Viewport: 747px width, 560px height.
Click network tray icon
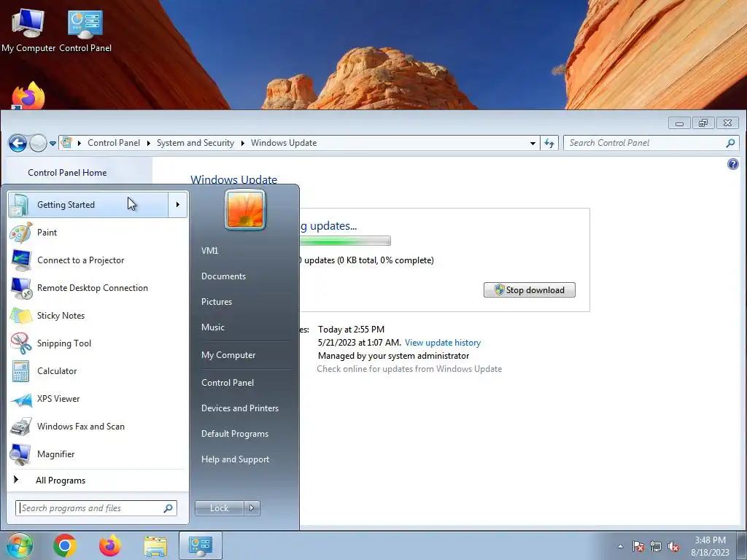[656, 546]
